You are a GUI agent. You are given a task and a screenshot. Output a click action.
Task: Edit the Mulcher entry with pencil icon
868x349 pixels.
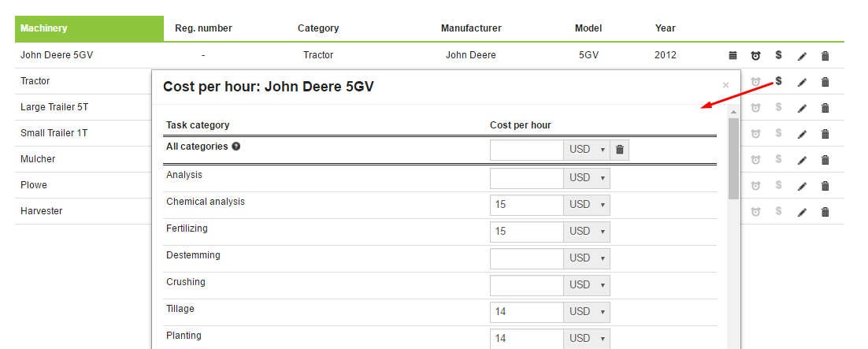pos(802,160)
